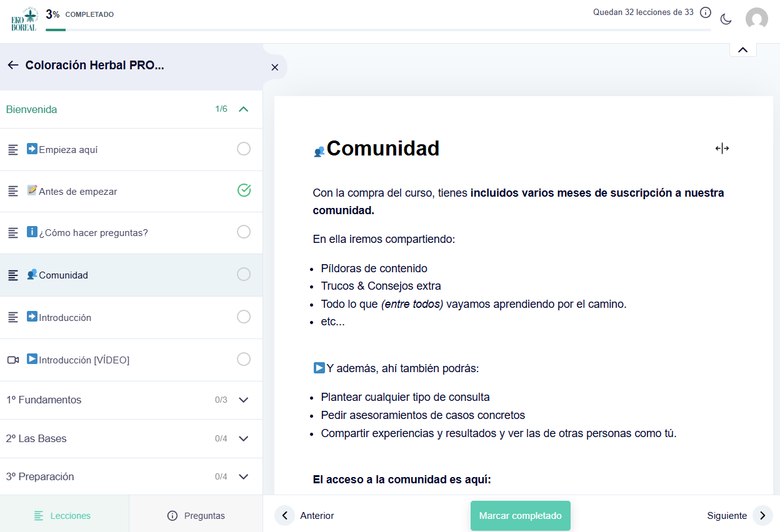
Task: Uncheck the green checkmark on 'Antes de empezar'
Action: (244, 190)
